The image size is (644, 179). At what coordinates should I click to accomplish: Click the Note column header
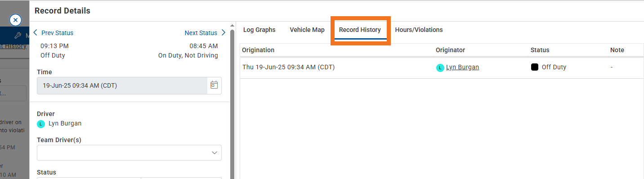(617, 50)
